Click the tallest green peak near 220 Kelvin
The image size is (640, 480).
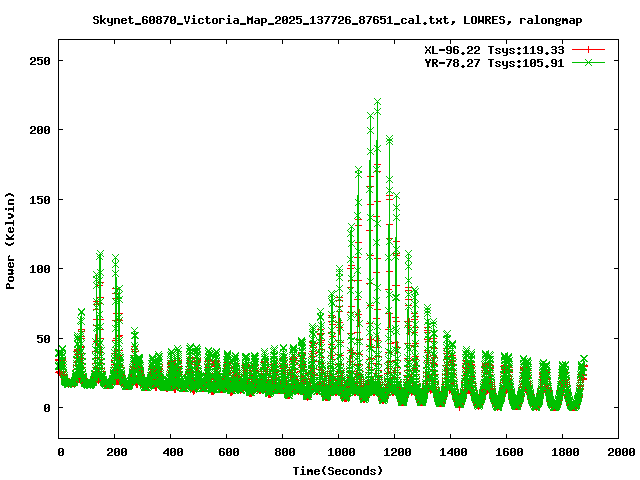(x=378, y=102)
